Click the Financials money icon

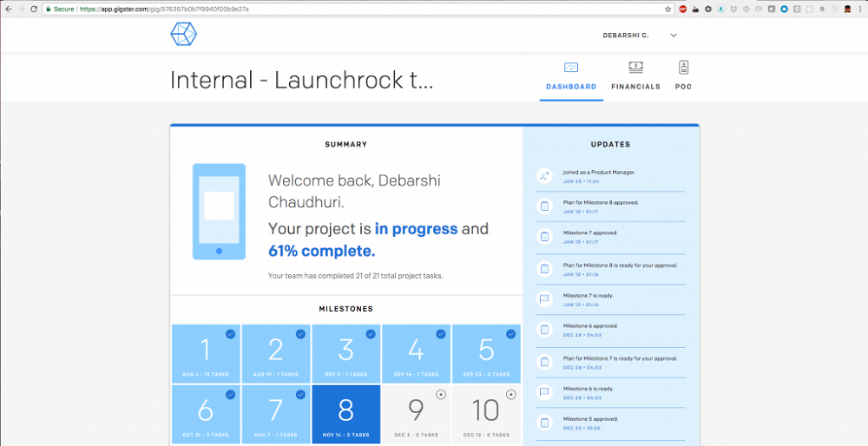[x=635, y=68]
